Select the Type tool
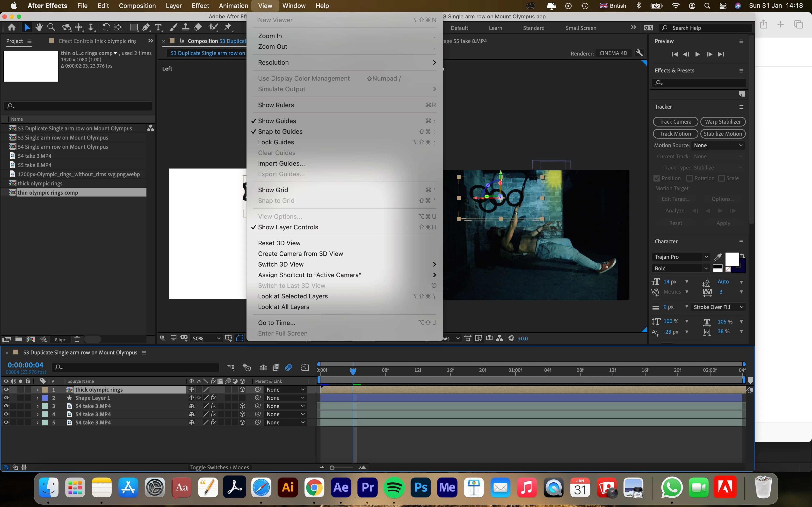This screenshot has height=507, width=812. (x=158, y=27)
